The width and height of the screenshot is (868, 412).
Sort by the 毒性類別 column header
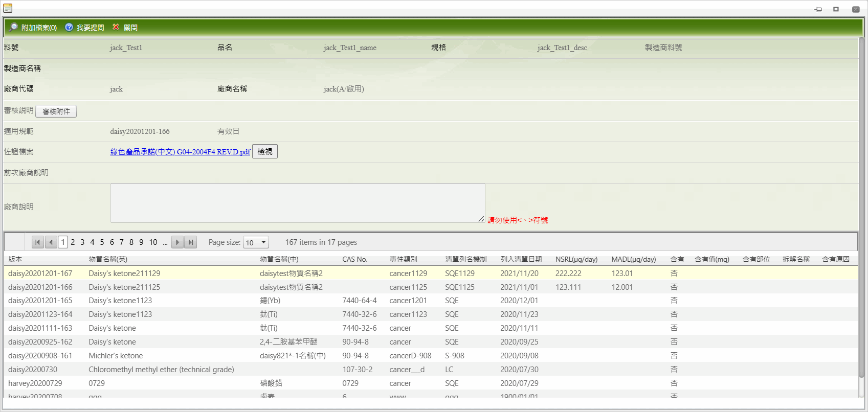pos(403,259)
